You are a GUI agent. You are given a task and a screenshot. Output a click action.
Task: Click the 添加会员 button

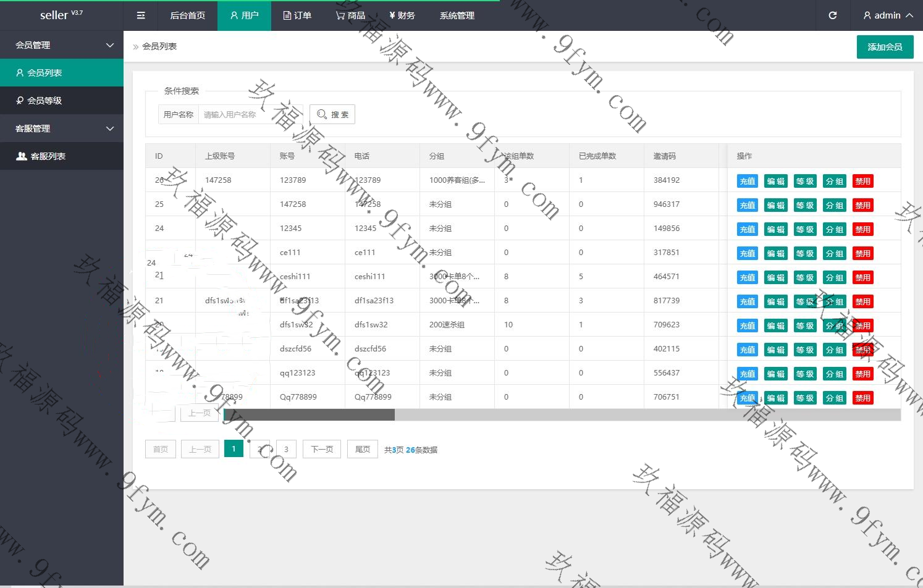(885, 47)
